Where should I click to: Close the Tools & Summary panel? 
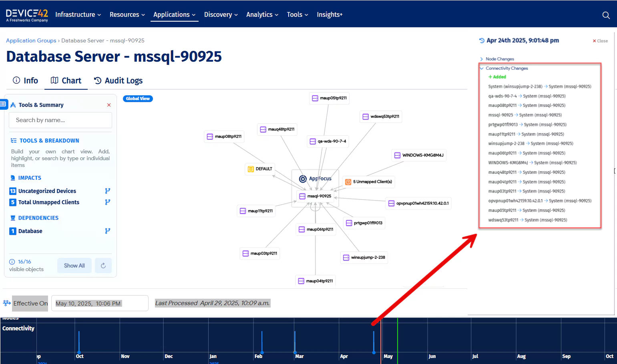tap(109, 105)
